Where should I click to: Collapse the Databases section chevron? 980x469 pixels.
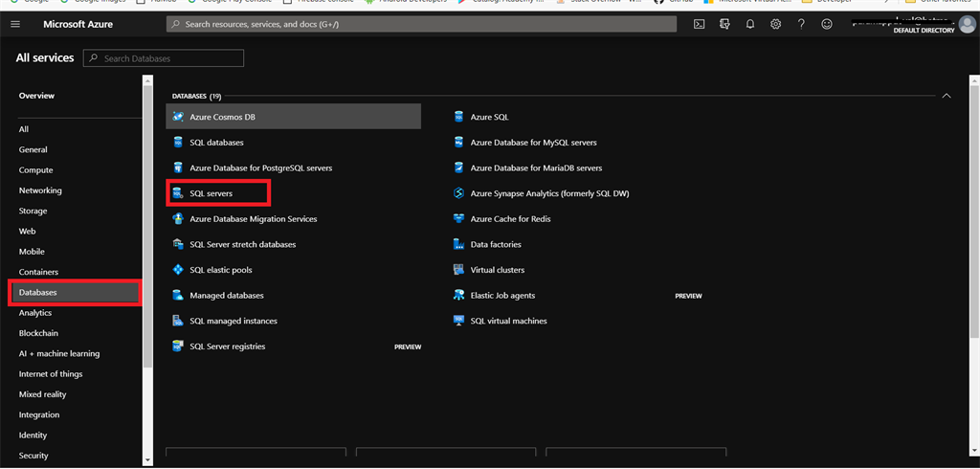point(947,97)
